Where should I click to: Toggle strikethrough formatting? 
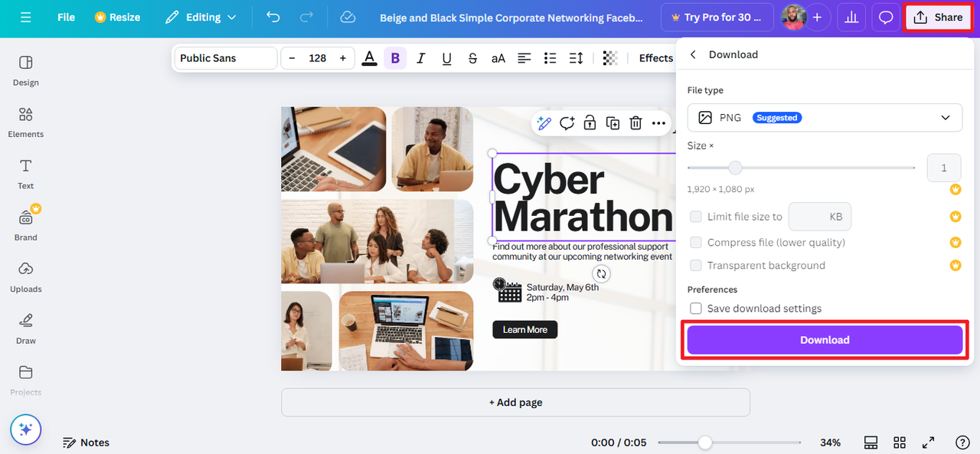click(x=472, y=58)
